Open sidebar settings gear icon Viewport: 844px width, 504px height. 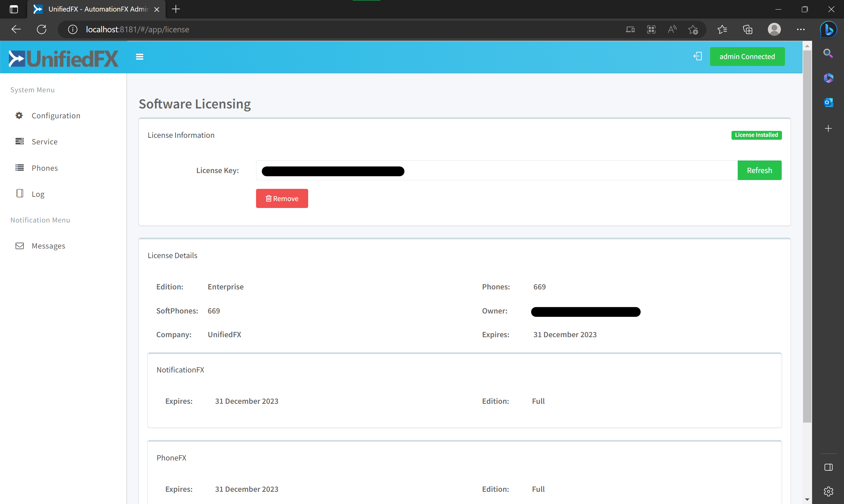[x=828, y=491]
